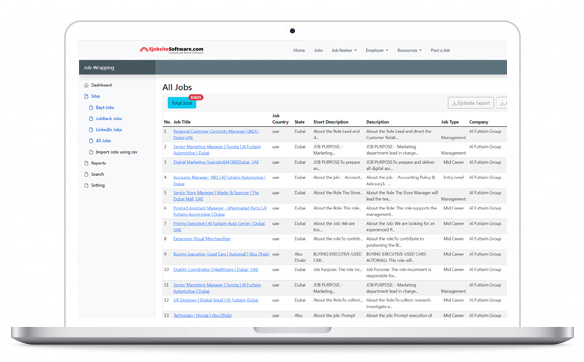Image resolution: width=584 pixels, height=362 pixels.
Task: Click the JobBank Jobs page icon
Action: coord(91,119)
